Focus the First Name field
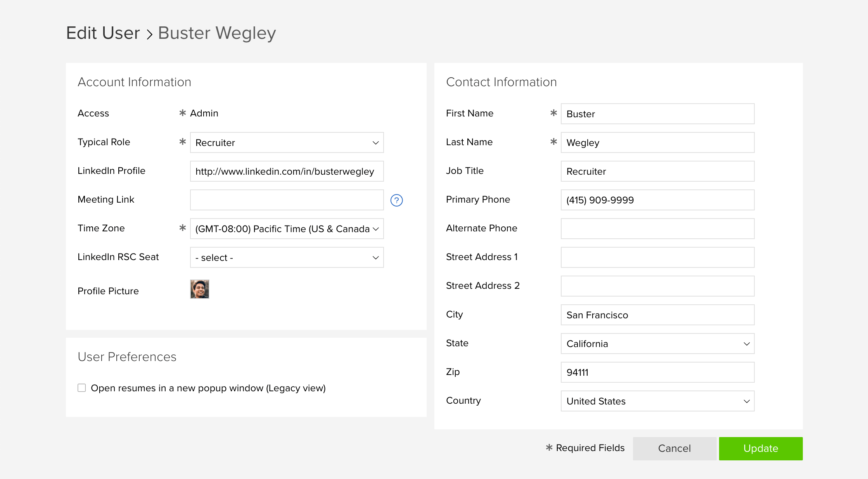Screen dimensions: 868x479 657,114
